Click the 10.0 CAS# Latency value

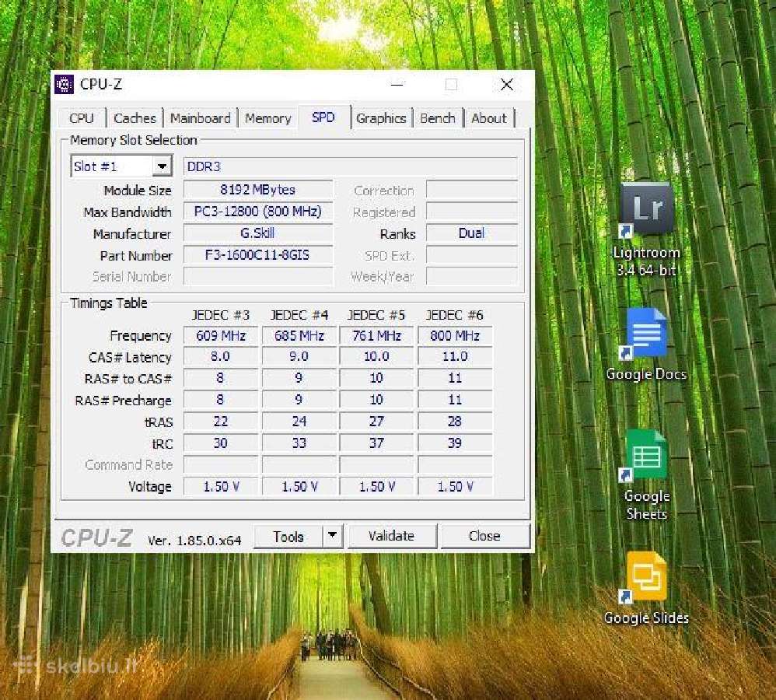click(376, 356)
